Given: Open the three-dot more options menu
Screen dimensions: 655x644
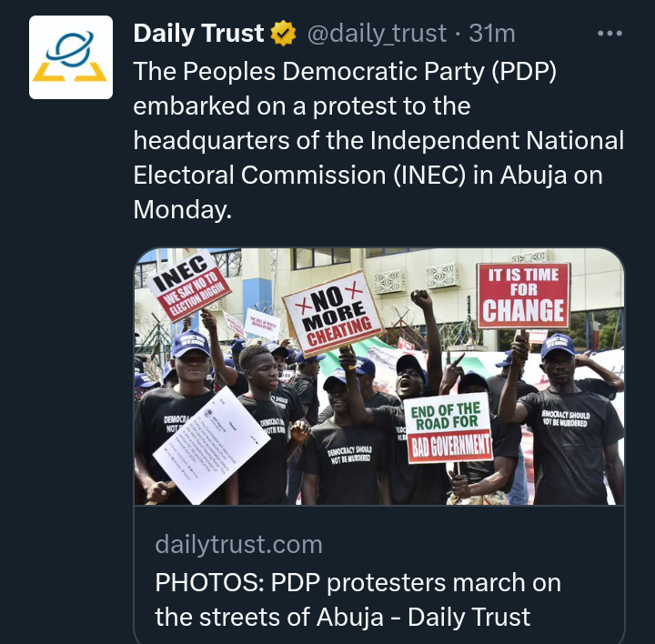Looking at the screenshot, I should coord(610,34).
